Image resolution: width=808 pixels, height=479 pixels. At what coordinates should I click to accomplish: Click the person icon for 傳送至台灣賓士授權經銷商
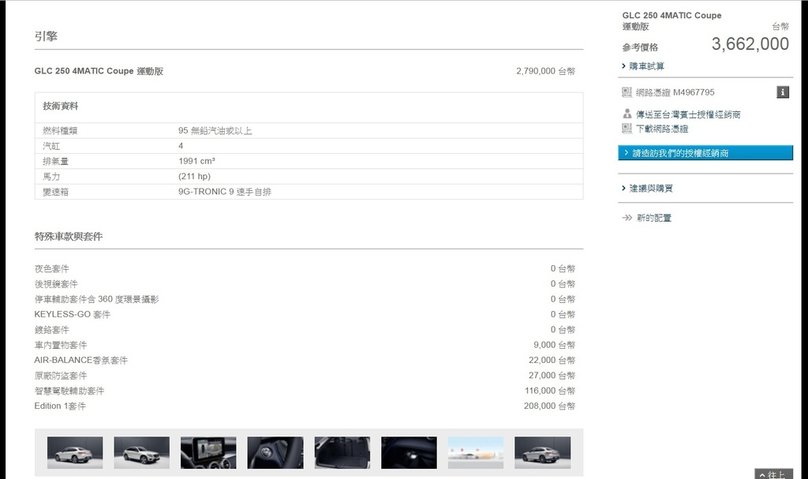click(x=627, y=113)
